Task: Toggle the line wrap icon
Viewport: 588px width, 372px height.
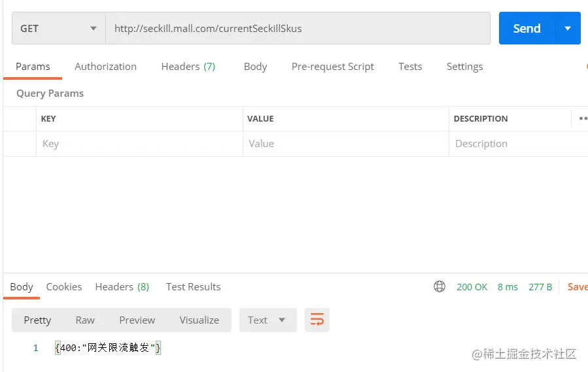Action: point(317,320)
